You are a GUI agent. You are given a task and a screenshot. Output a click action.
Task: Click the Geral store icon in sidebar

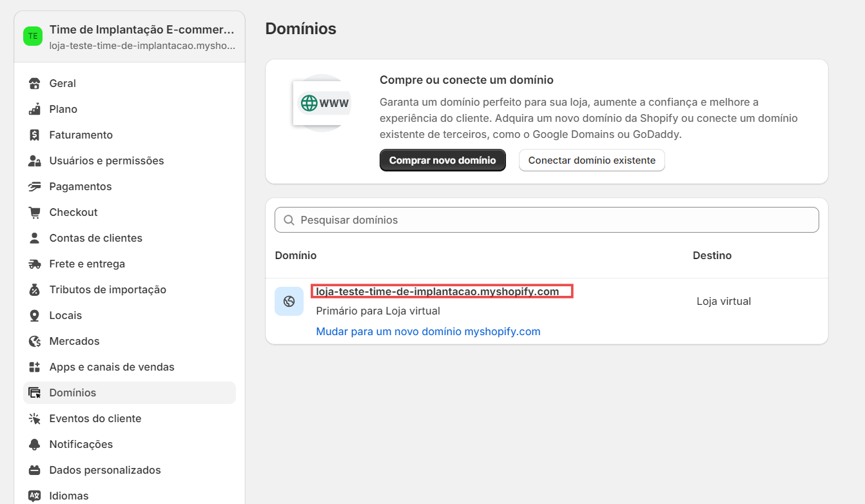coord(35,84)
